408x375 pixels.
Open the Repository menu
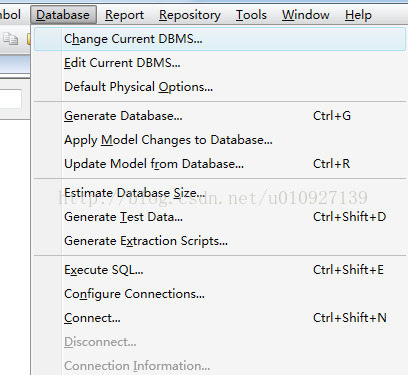(190, 15)
